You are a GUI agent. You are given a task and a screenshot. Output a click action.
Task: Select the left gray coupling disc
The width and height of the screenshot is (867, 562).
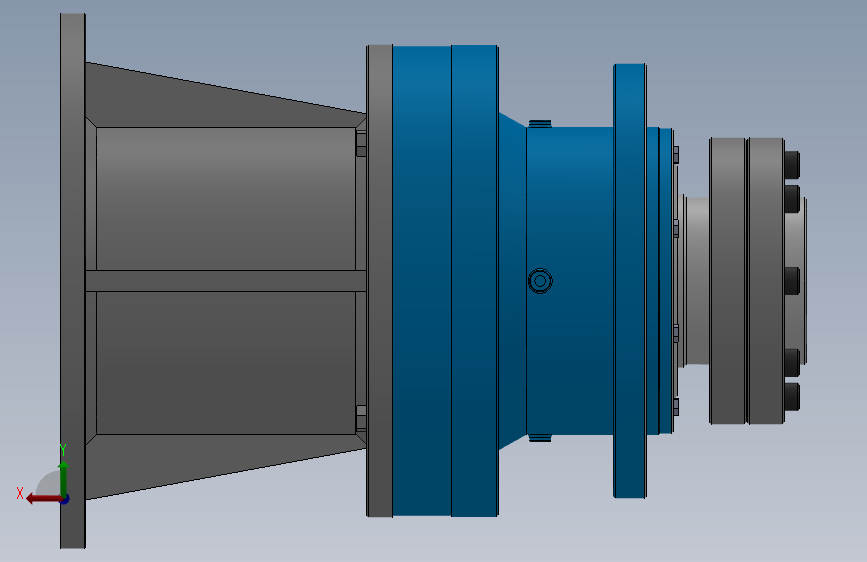click(728, 281)
